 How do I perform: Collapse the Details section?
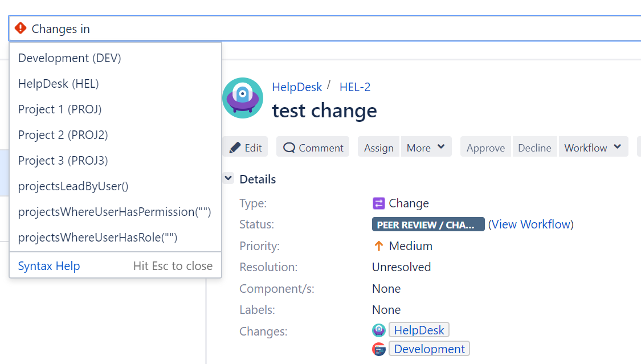click(228, 178)
